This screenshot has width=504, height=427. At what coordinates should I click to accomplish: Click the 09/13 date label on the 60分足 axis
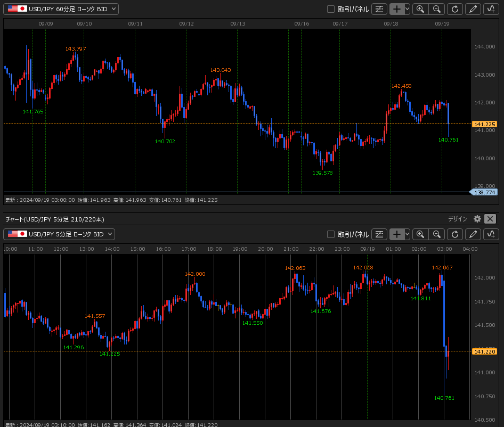(x=238, y=24)
